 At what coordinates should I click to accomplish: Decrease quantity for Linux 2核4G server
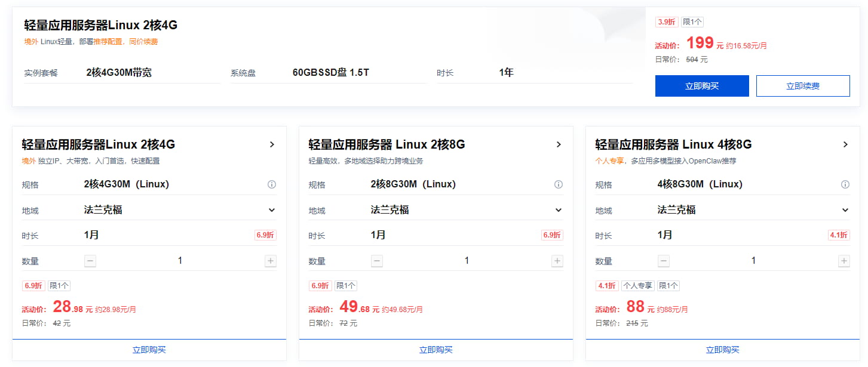click(x=90, y=261)
